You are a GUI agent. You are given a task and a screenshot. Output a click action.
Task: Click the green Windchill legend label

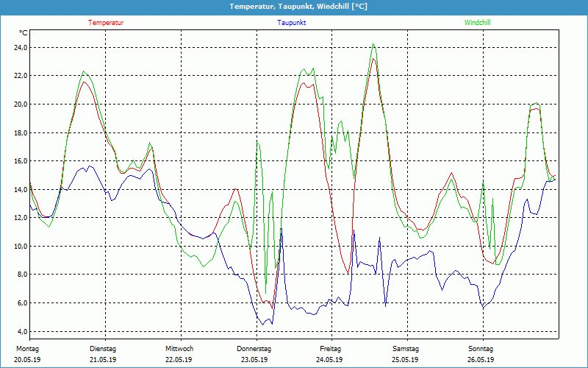[x=477, y=23]
